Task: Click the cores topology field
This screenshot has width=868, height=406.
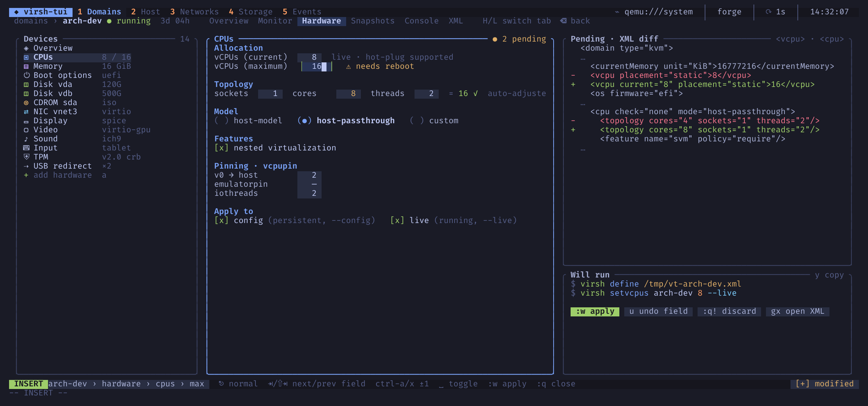Action: (348, 94)
